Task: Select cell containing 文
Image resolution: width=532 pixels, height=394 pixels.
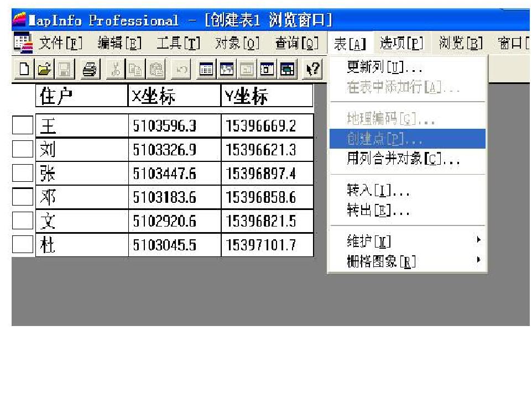Action: coord(82,221)
